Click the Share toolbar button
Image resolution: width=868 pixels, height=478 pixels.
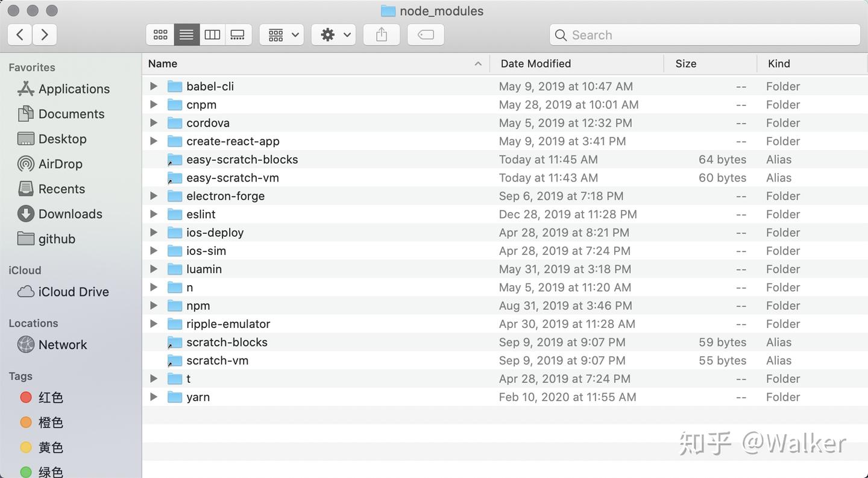(x=382, y=35)
